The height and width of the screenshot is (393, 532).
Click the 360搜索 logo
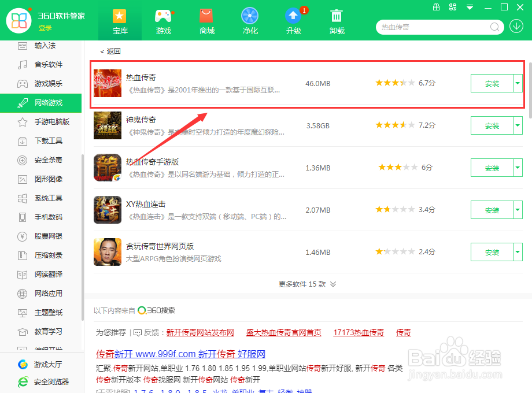click(156, 310)
